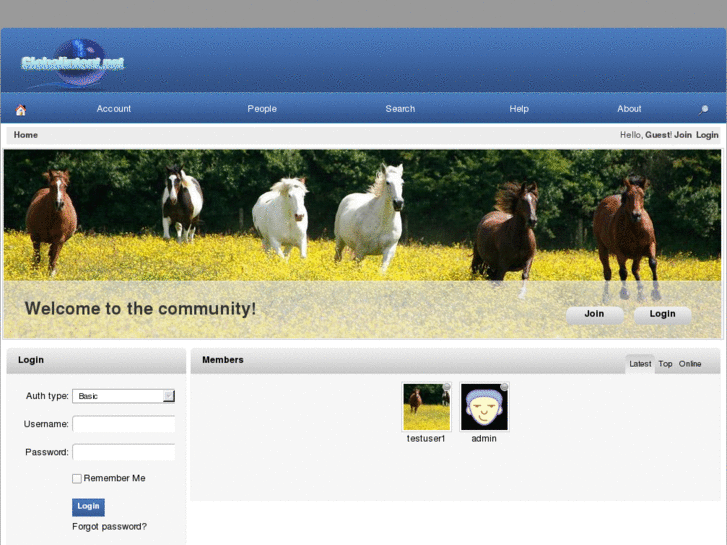Click the admin member name
The image size is (727, 545).
click(x=484, y=439)
